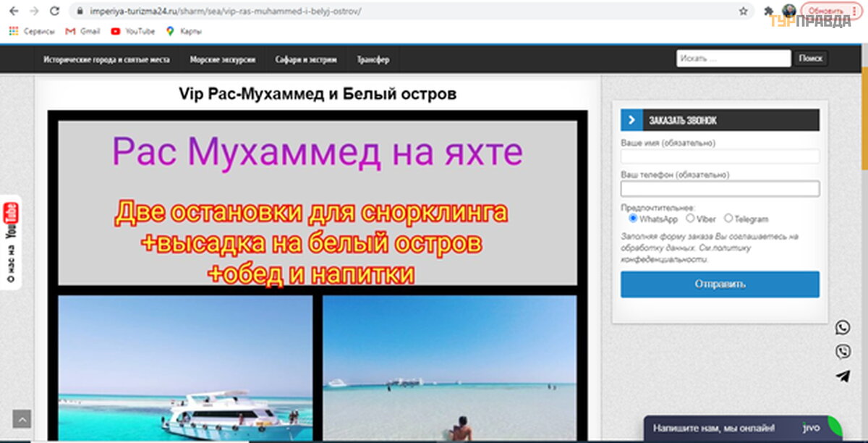Expand Исторические города и святые места menu

tap(106, 59)
